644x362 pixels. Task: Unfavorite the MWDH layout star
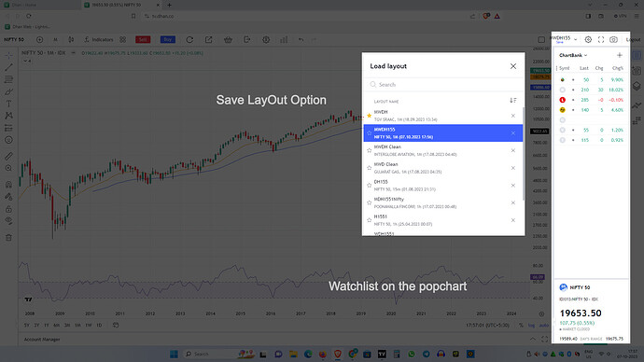pyautogui.click(x=369, y=116)
